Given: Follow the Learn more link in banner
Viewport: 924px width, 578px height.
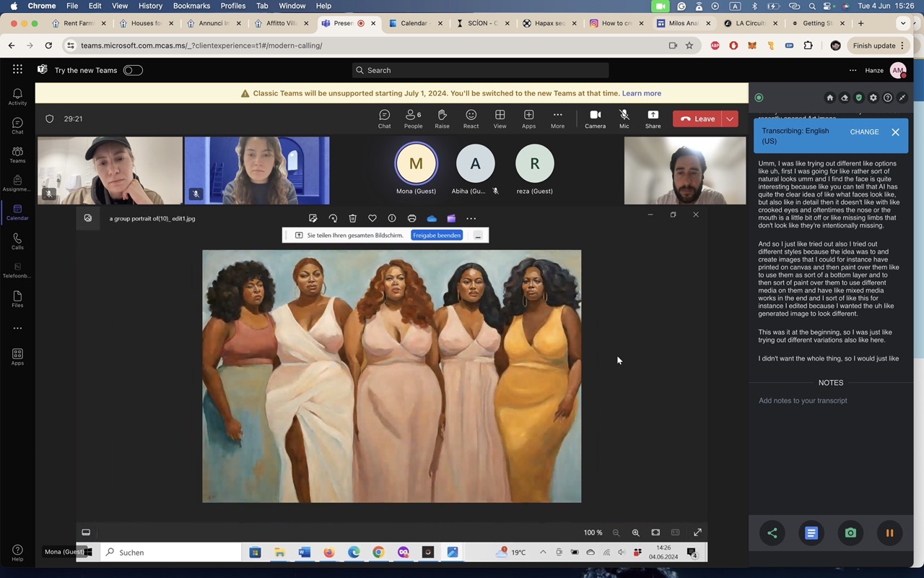Looking at the screenshot, I should coord(641,93).
